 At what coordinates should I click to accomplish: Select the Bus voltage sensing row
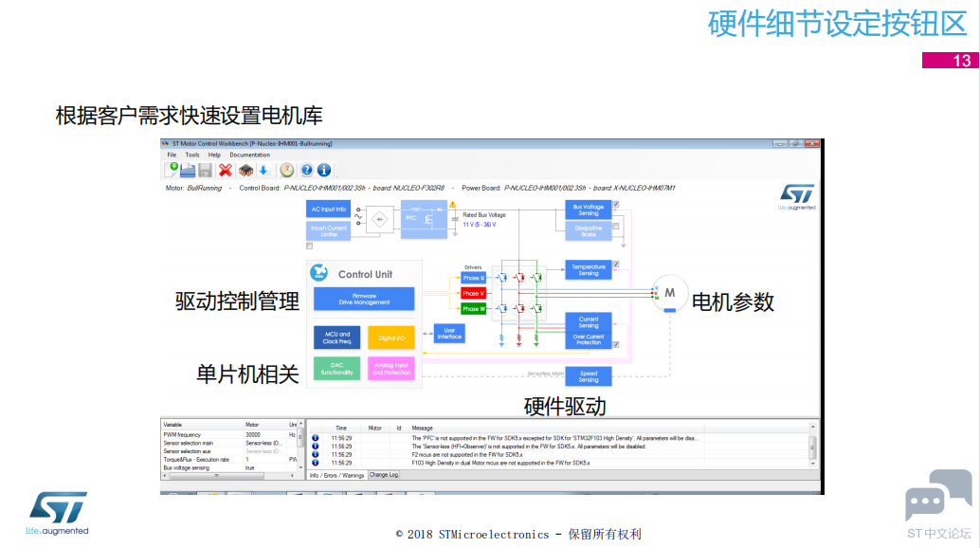[230, 467]
